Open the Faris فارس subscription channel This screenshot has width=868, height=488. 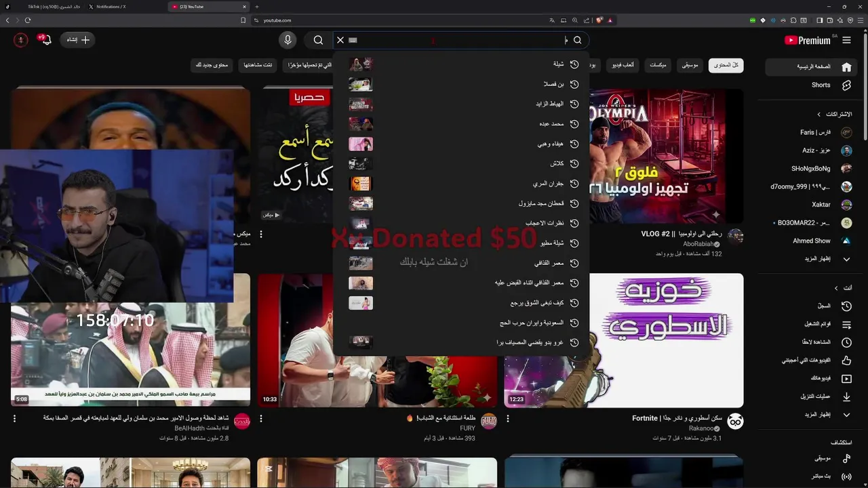point(810,132)
